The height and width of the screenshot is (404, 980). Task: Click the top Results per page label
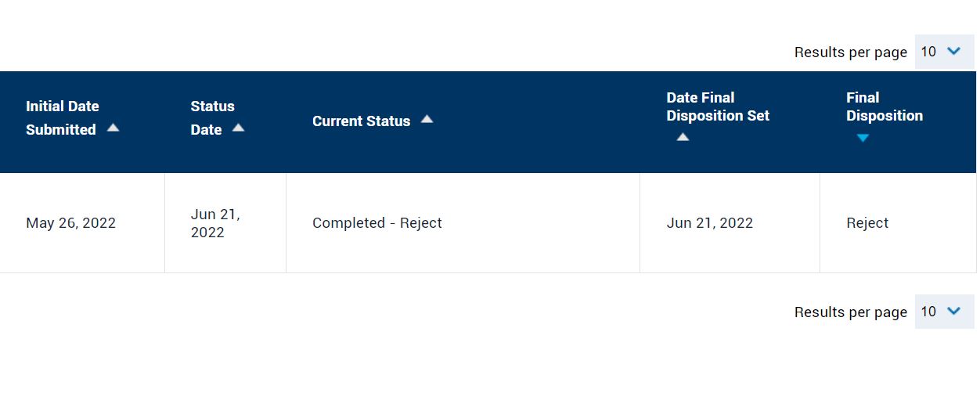[851, 52]
